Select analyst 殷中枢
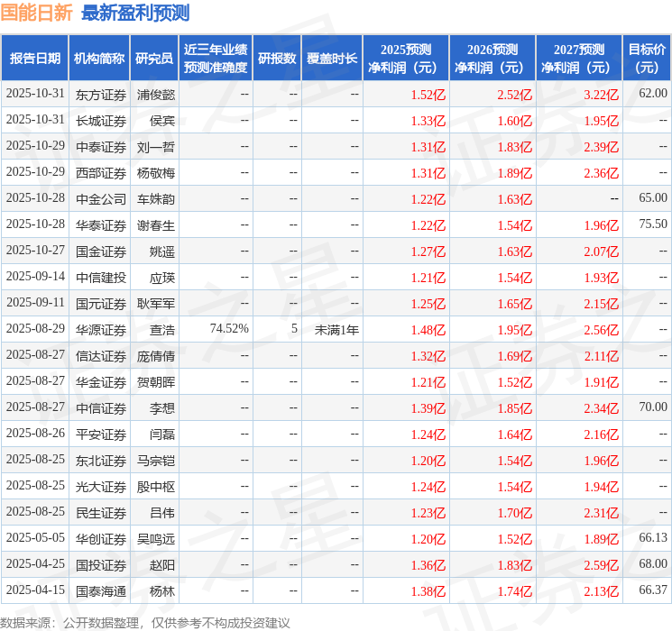Screen dimensions: 672x631 pyautogui.click(x=156, y=487)
